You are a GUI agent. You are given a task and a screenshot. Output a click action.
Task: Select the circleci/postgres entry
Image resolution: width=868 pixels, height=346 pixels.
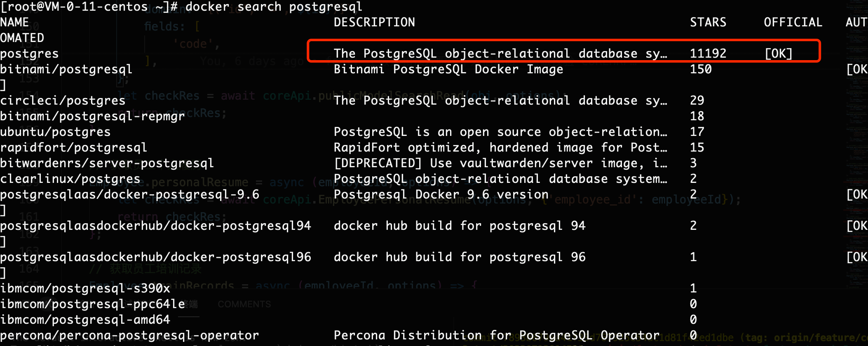[x=63, y=101]
